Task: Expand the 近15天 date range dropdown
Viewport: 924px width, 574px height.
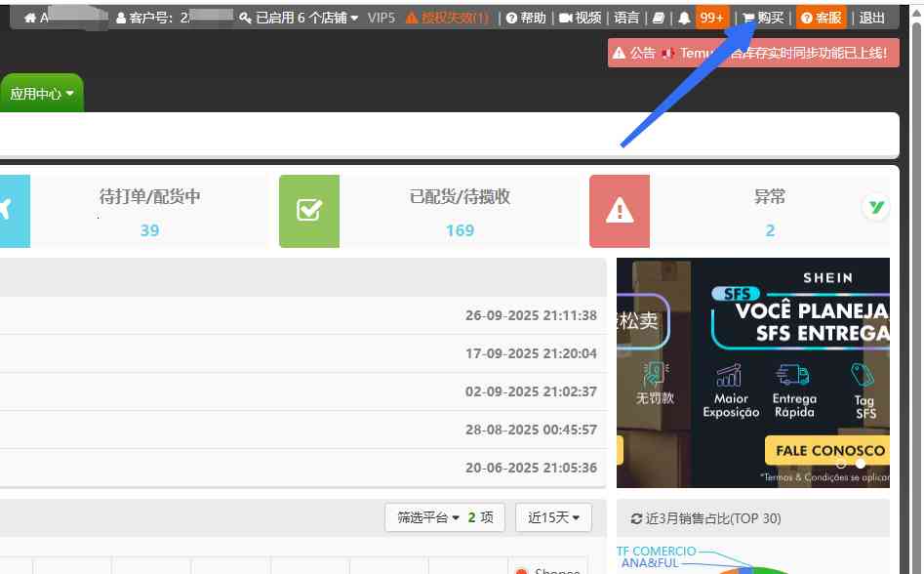Action: pyautogui.click(x=553, y=517)
